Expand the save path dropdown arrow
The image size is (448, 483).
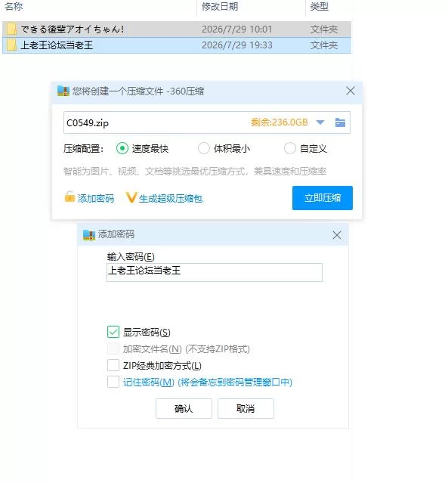pos(320,122)
